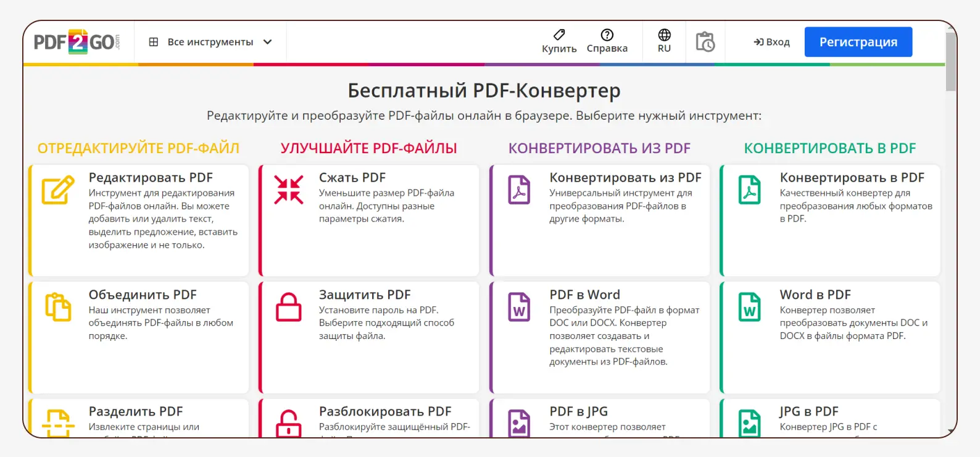Click the Купить price tag icon

tap(559, 35)
